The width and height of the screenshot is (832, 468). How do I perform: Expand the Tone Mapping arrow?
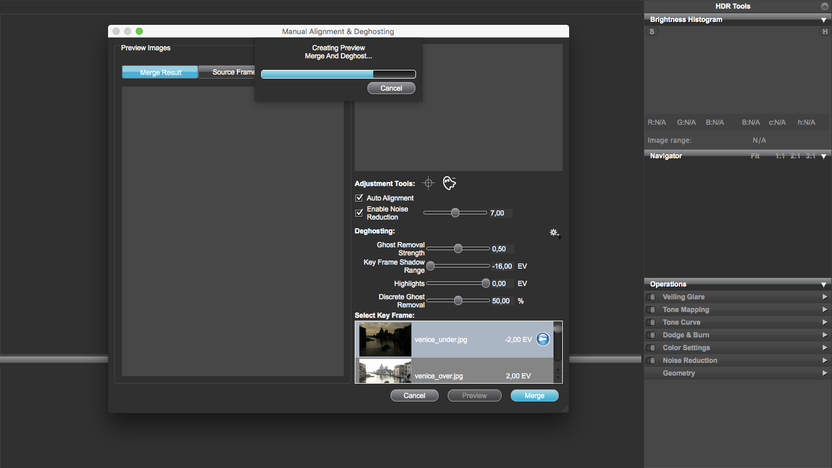[x=825, y=310]
